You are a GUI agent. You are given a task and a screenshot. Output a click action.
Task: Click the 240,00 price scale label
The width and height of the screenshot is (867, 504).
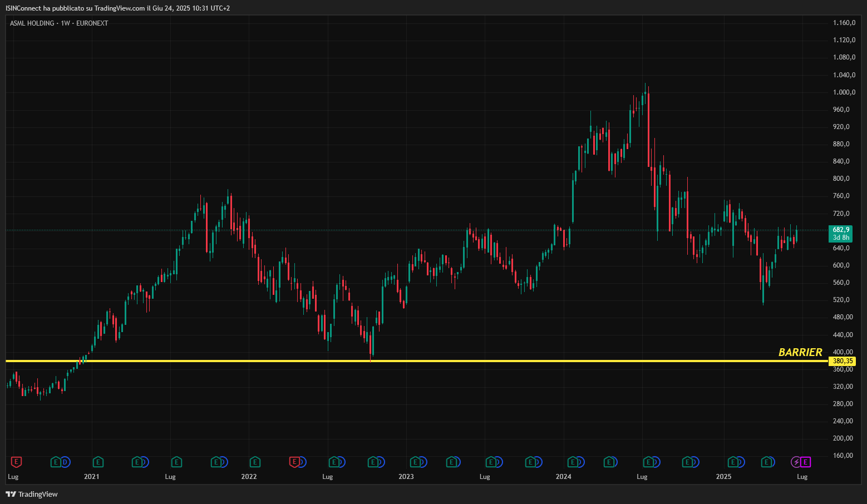(843, 421)
